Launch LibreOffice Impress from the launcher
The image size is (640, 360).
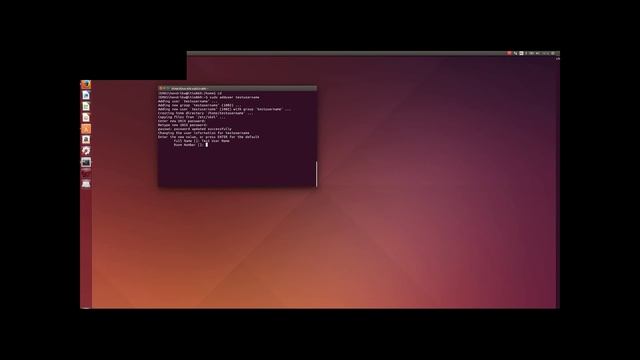(86, 118)
